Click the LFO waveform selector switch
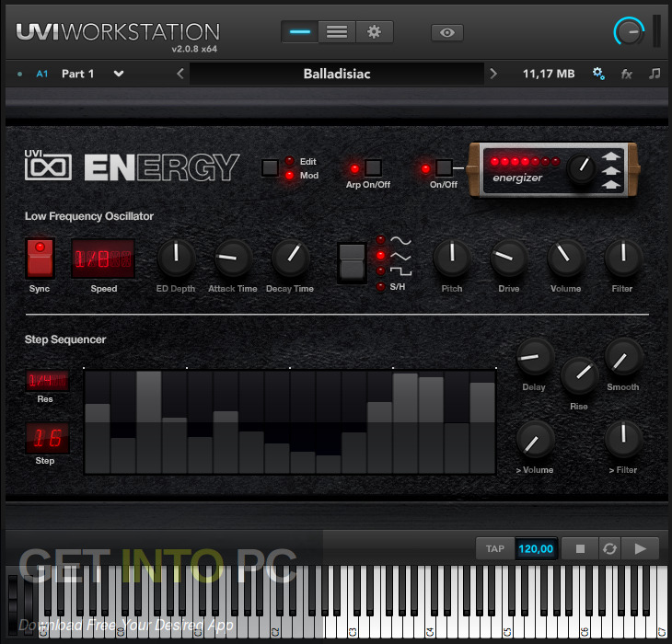Image resolution: width=672 pixels, height=644 pixels. tap(352, 262)
